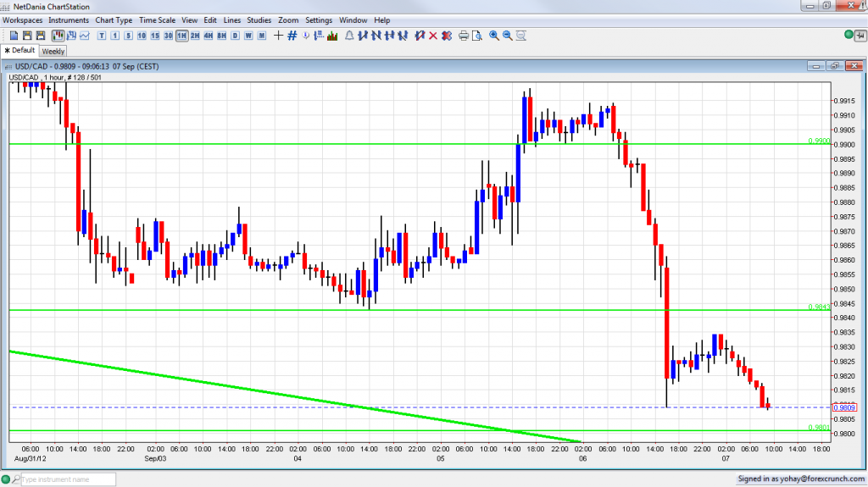
Task: Click the bottom-left green status dot
Action: click(6, 479)
